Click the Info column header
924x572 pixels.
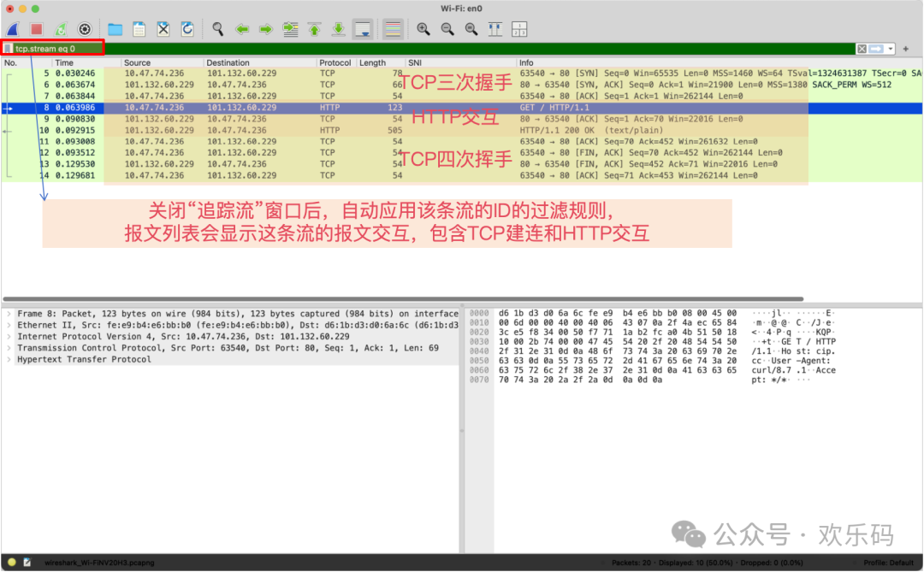click(719, 62)
